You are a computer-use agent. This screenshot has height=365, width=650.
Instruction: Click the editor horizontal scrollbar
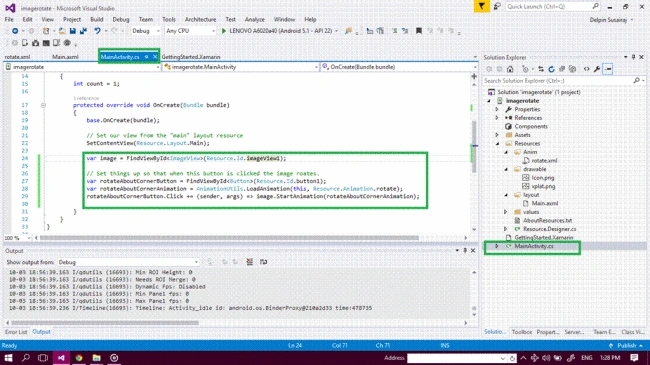click(229, 238)
